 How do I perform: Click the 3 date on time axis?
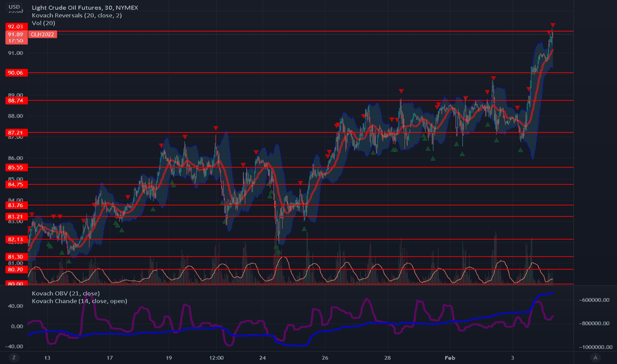coord(512,357)
